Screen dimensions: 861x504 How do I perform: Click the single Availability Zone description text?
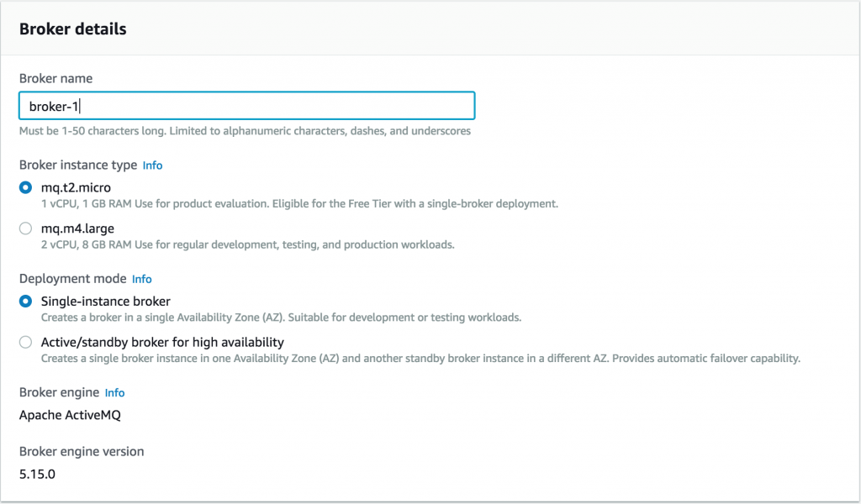coord(281,318)
